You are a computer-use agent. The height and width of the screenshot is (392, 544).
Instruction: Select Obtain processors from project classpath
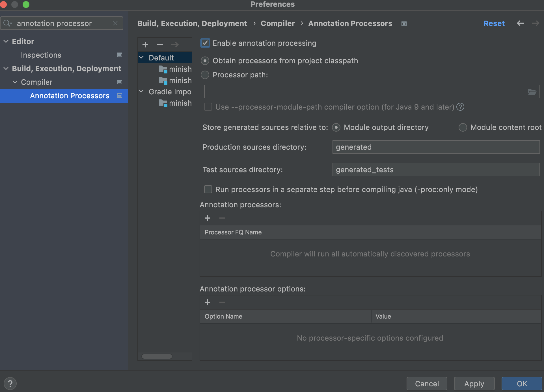coord(205,61)
